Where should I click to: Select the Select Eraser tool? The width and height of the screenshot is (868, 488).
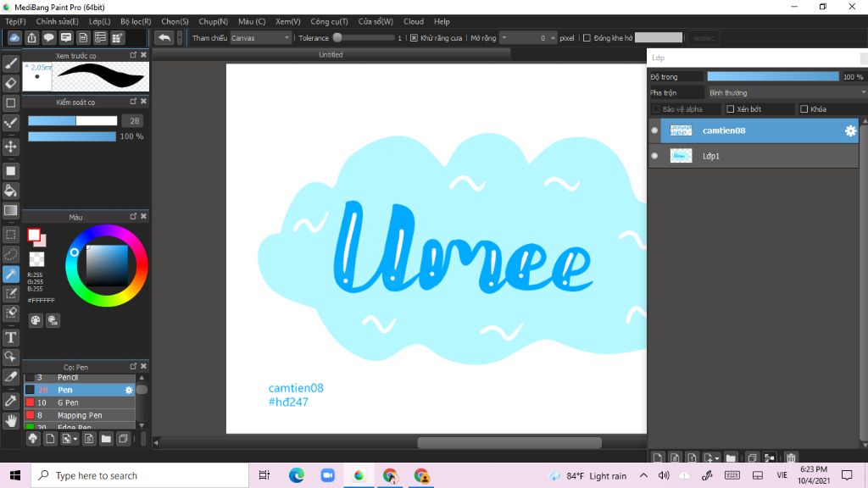pos(10,313)
